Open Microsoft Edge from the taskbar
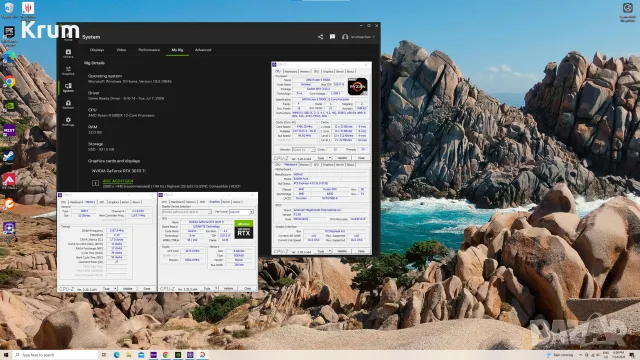The height and width of the screenshot is (360, 640). coord(117,355)
